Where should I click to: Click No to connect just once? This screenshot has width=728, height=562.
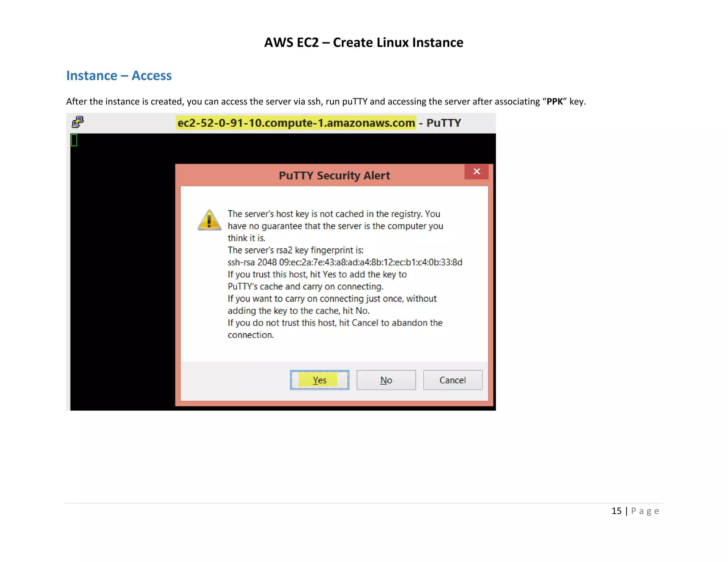[386, 380]
